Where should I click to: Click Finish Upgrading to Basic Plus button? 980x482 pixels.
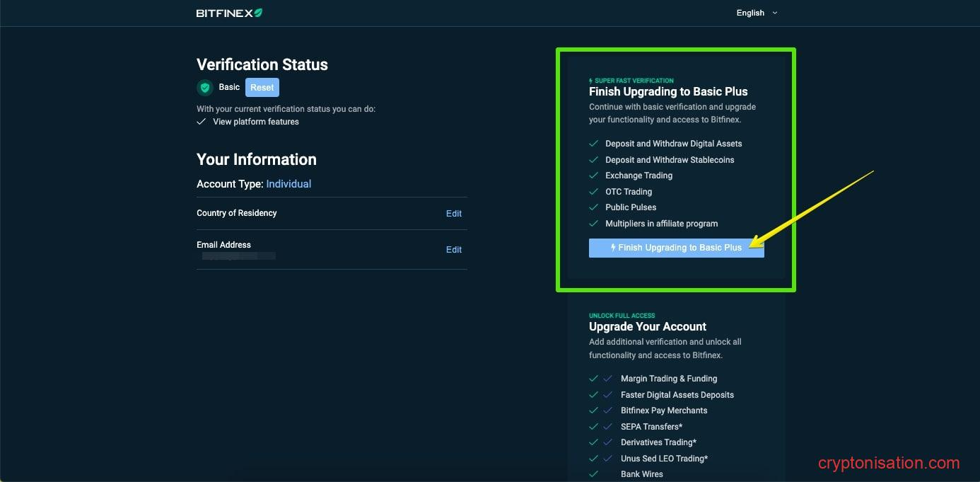point(676,248)
